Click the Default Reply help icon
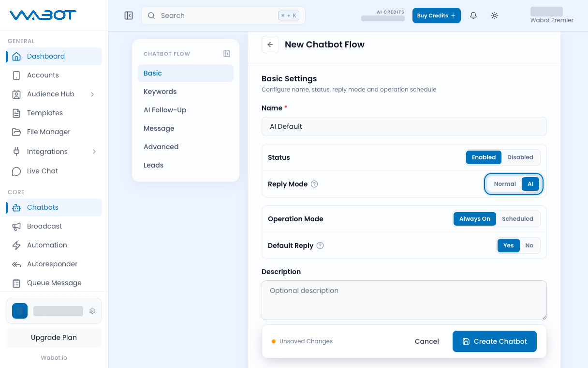The height and width of the screenshot is (368, 588). 320,245
